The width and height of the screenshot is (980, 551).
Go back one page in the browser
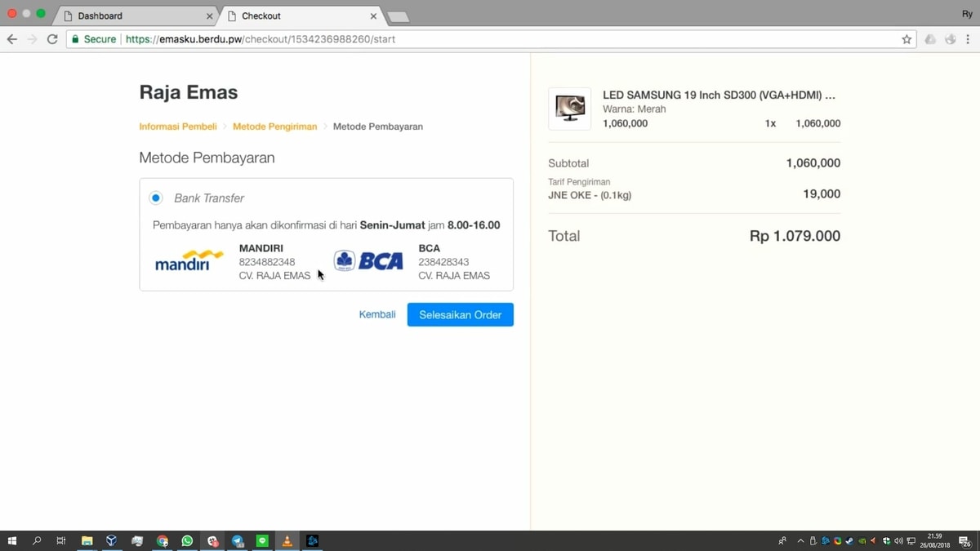pyautogui.click(x=12, y=39)
